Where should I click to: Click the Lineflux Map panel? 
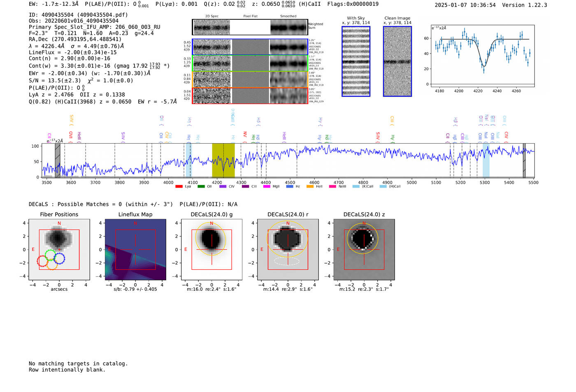(135, 249)
